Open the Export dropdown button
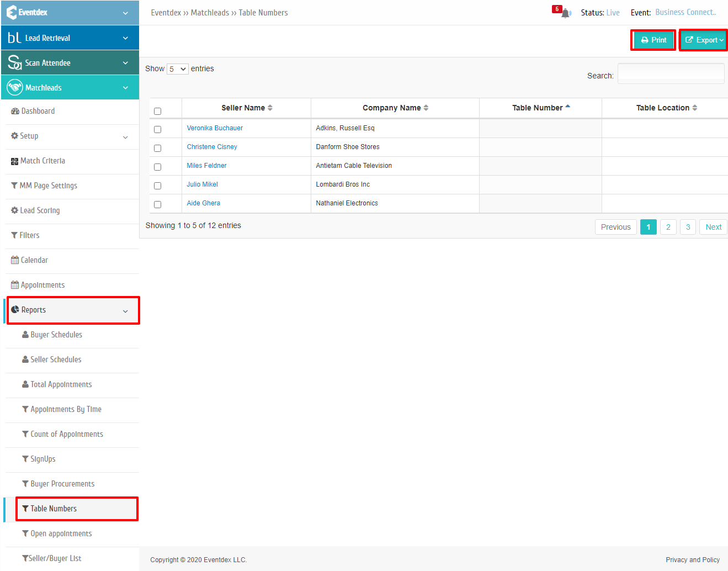Screen dimensions: 728x571 pyautogui.click(x=704, y=40)
